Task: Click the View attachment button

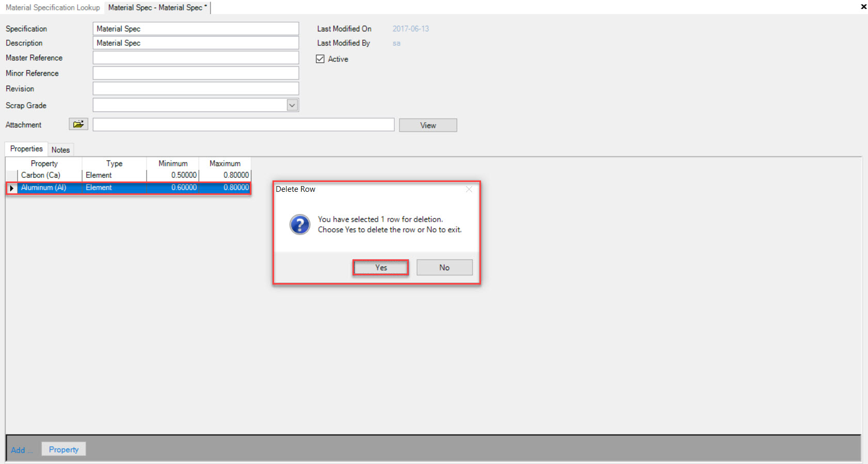Action: pos(428,125)
